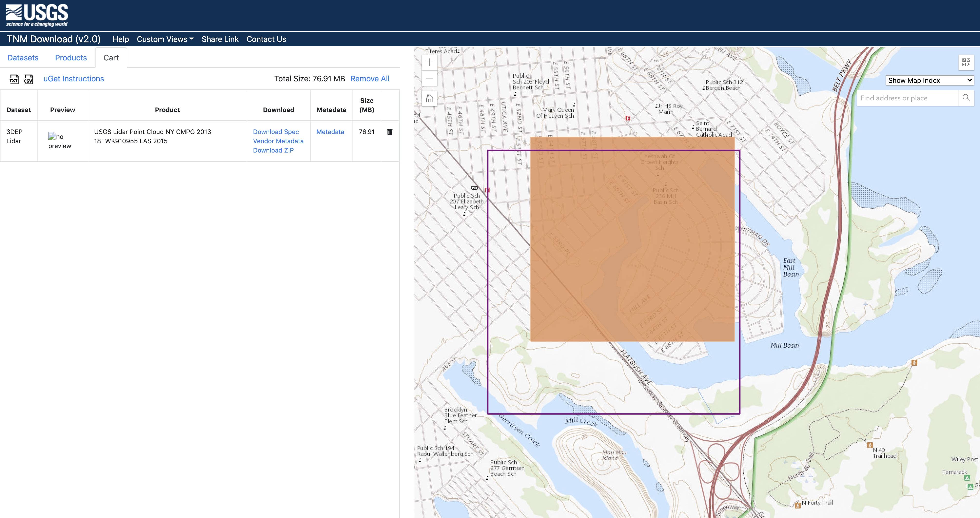Click the Size (MB) column header
Viewport: 980px width, 518px height.
[x=367, y=105]
